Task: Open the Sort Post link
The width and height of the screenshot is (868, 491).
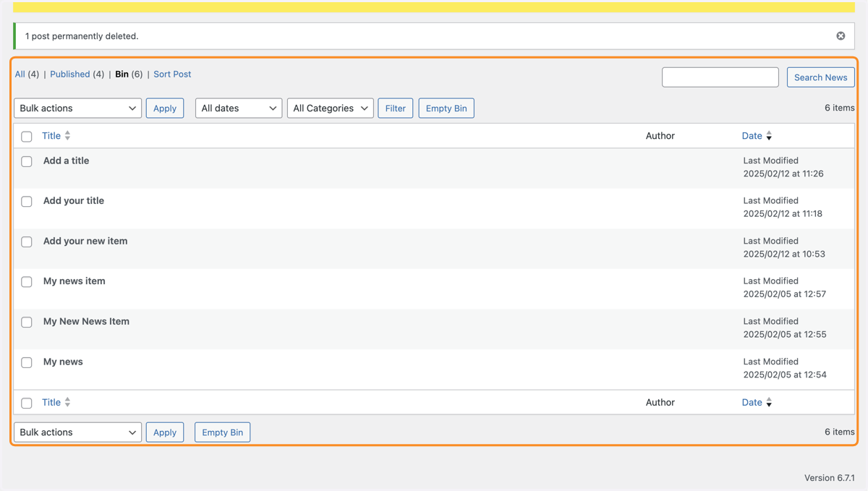Action: (x=172, y=74)
